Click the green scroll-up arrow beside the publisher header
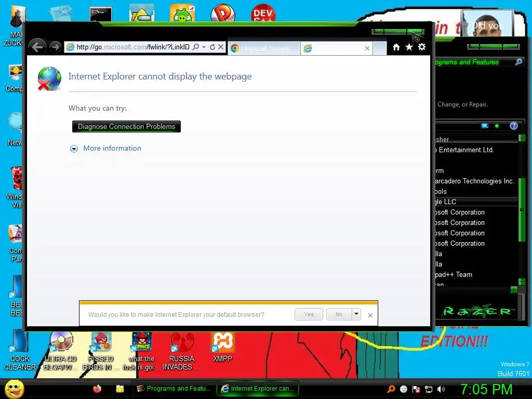 click(x=522, y=138)
